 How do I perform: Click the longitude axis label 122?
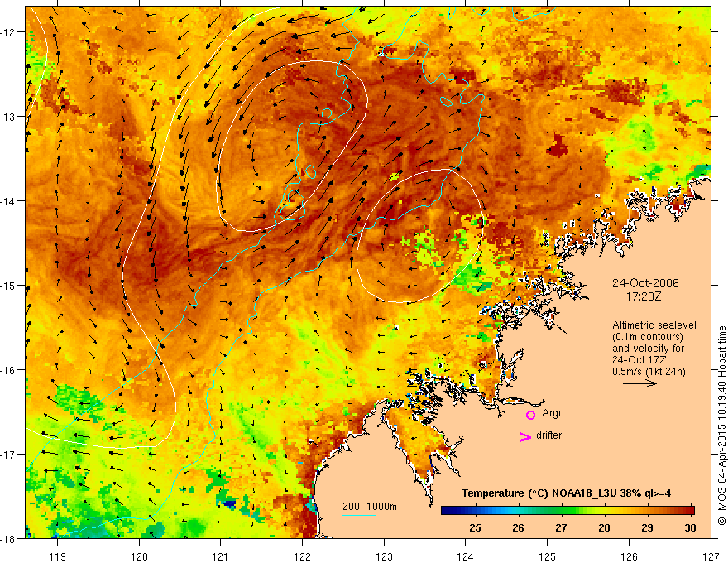[302, 556]
